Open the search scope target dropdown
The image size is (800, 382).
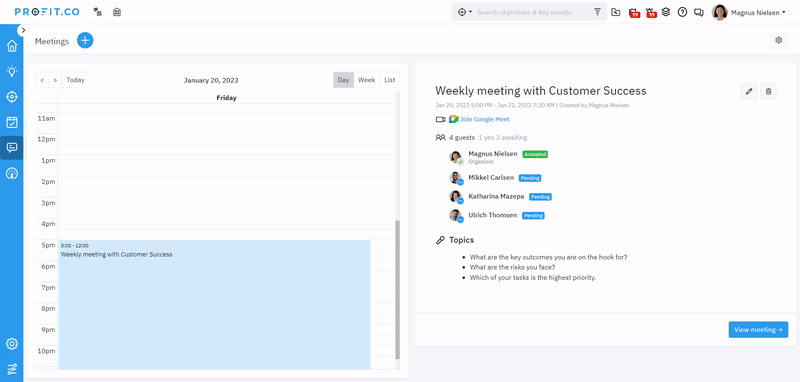pyautogui.click(x=464, y=12)
